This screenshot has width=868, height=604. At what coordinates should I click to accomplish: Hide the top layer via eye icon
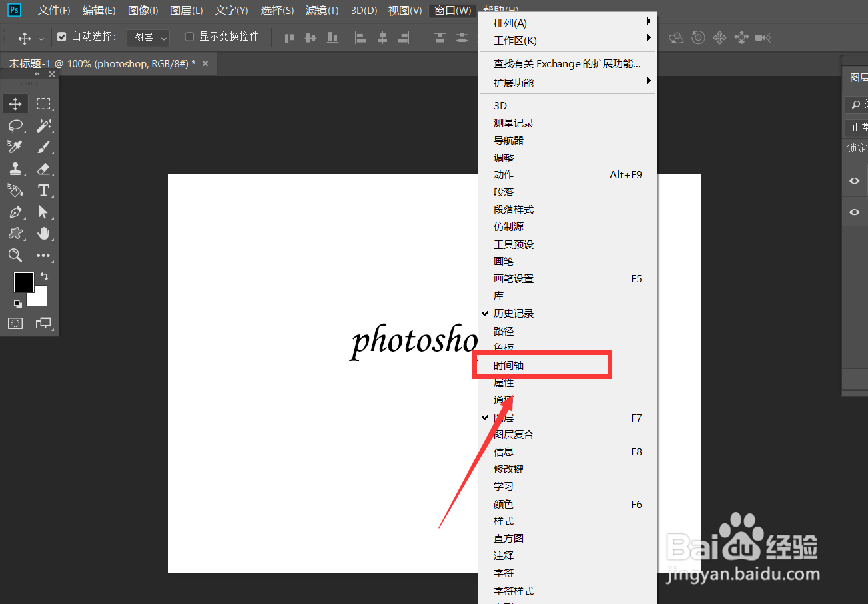855,181
